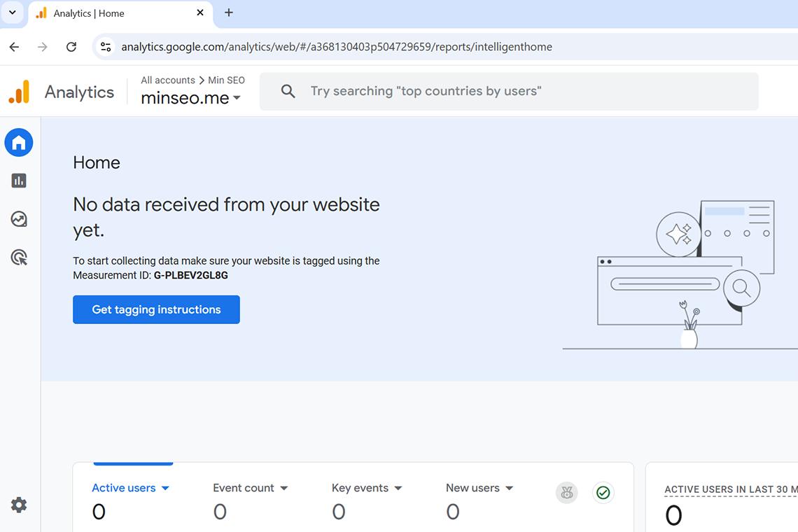798x532 pixels.
Task: Open the Reports bar chart icon
Action: (19, 181)
